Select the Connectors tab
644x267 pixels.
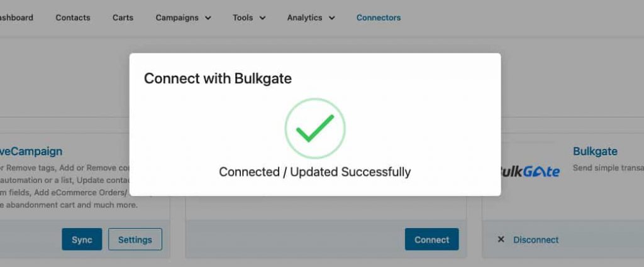(378, 18)
